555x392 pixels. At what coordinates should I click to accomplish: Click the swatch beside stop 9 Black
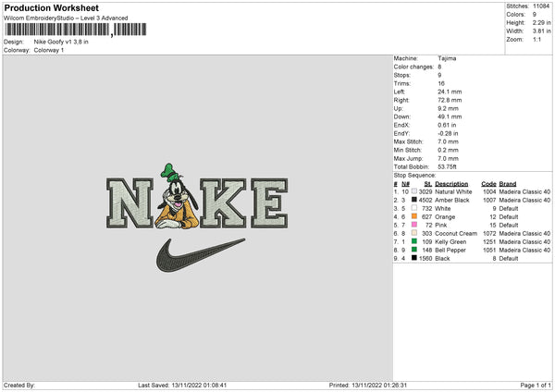tap(414, 258)
